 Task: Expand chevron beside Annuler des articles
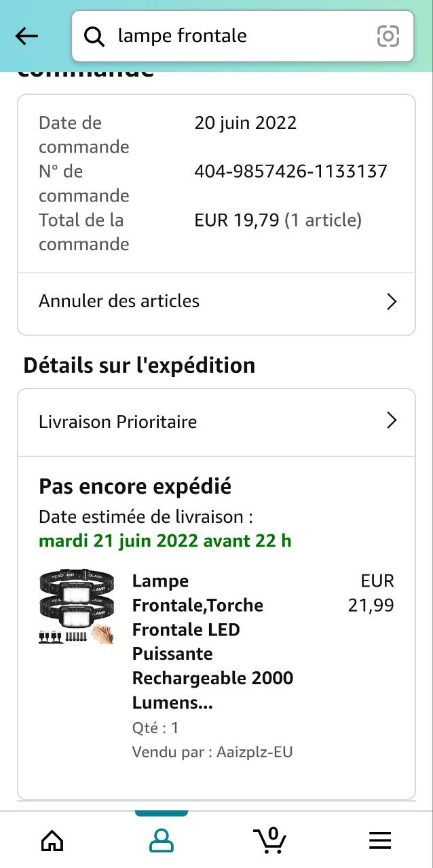point(391,302)
